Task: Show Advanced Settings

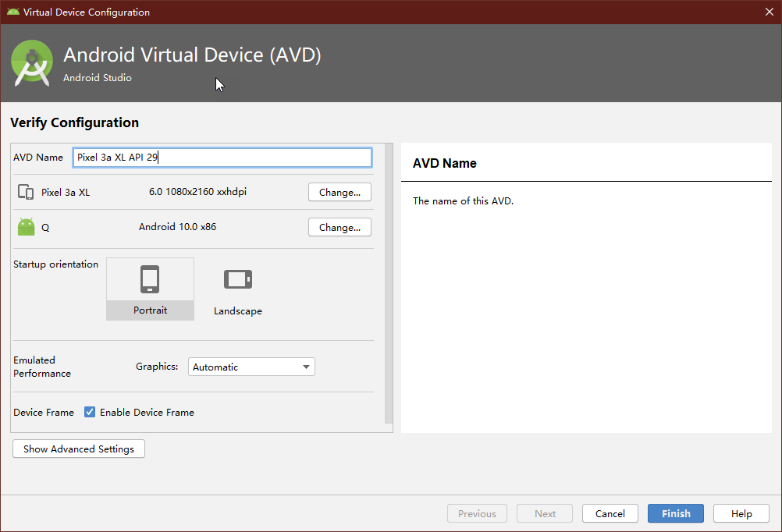Action: coord(79,449)
